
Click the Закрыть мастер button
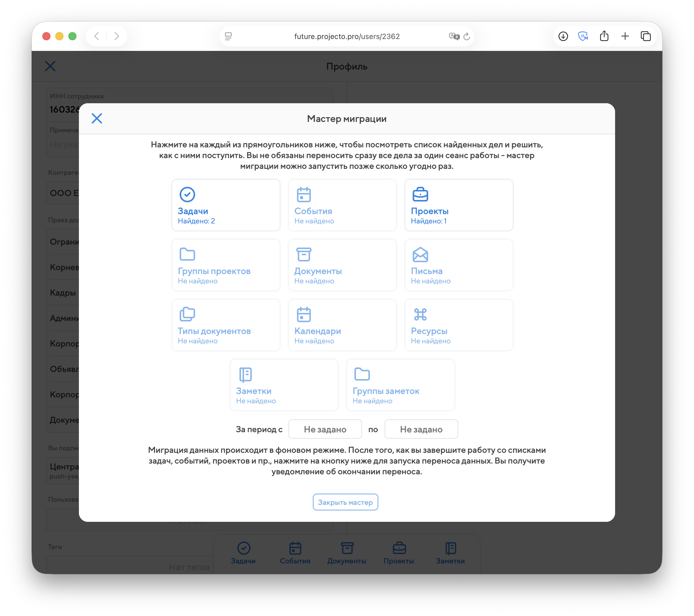pos(345,502)
